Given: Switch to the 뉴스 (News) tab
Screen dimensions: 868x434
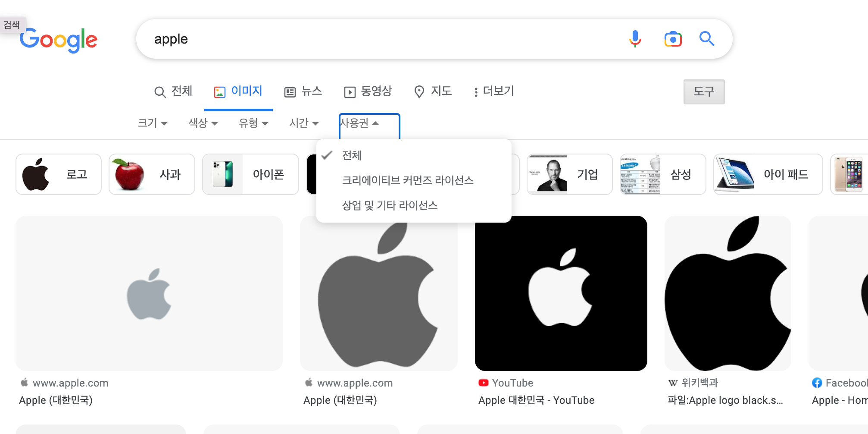Looking at the screenshot, I should click(303, 91).
